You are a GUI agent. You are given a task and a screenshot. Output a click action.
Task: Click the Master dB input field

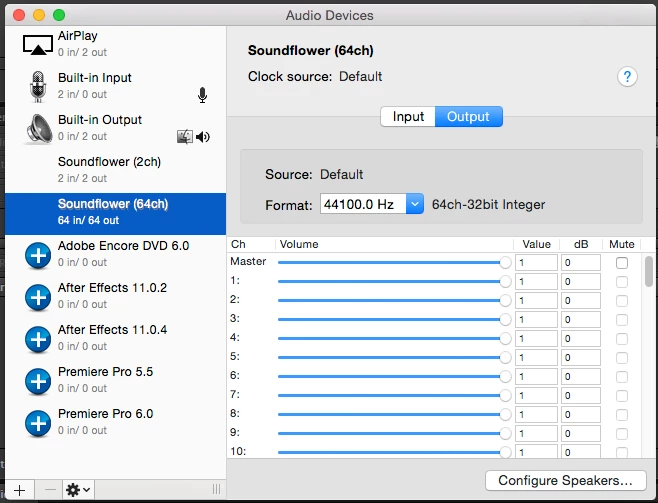(x=581, y=263)
